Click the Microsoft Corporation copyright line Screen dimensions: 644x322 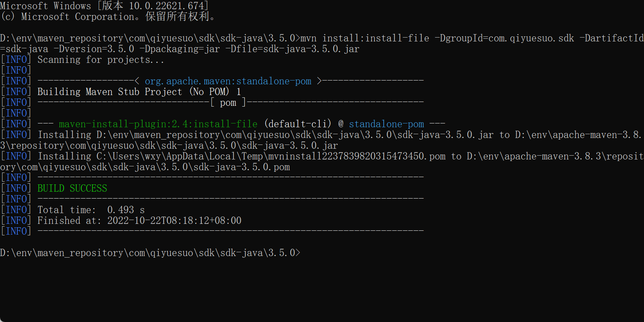[x=108, y=16]
